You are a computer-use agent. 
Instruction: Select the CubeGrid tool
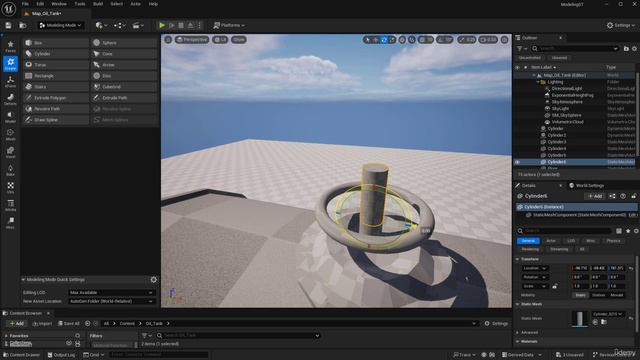tap(125, 87)
